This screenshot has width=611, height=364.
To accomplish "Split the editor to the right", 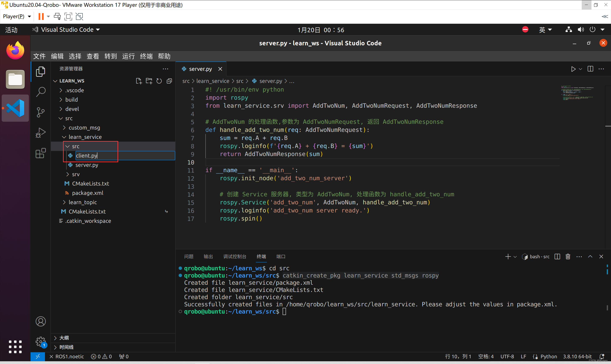I will point(590,69).
